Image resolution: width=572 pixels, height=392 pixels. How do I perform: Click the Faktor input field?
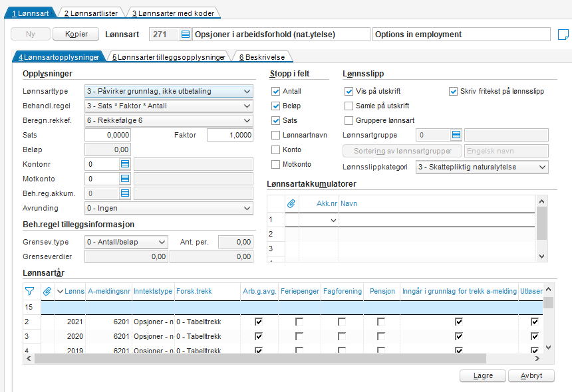point(230,135)
